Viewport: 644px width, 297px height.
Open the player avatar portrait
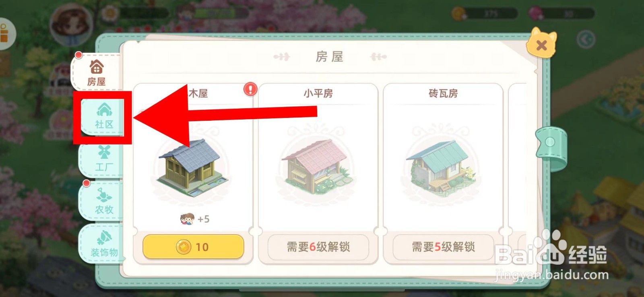pyautogui.click(x=72, y=25)
